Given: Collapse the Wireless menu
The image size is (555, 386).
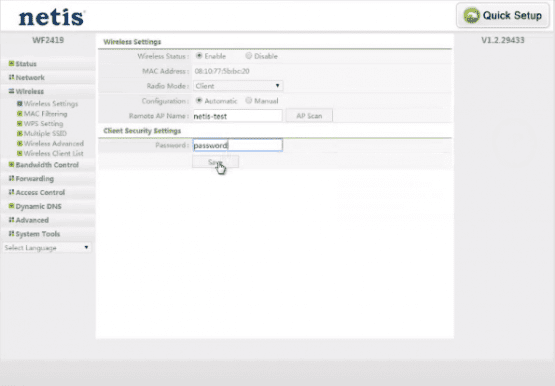Looking at the screenshot, I should 30,91.
